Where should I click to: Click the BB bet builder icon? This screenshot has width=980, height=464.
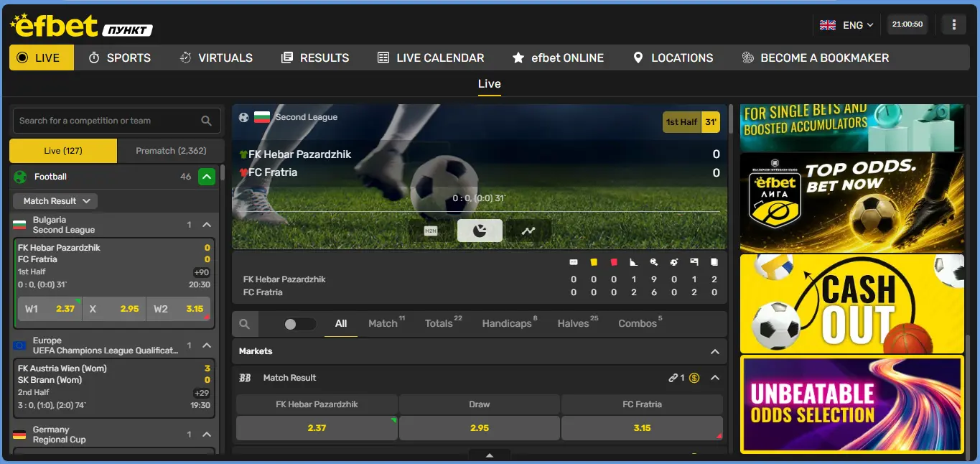(x=245, y=378)
